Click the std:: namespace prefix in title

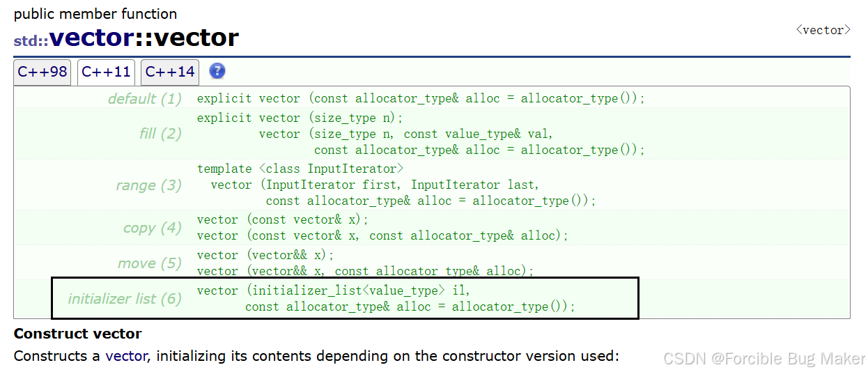tap(31, 40)
